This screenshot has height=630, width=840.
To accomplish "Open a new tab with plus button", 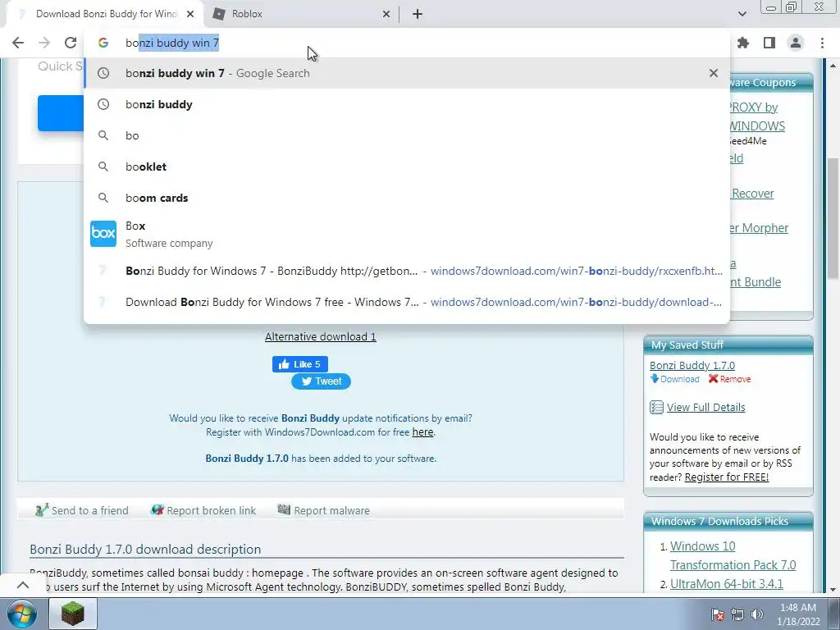I will (x=418, y=14).
